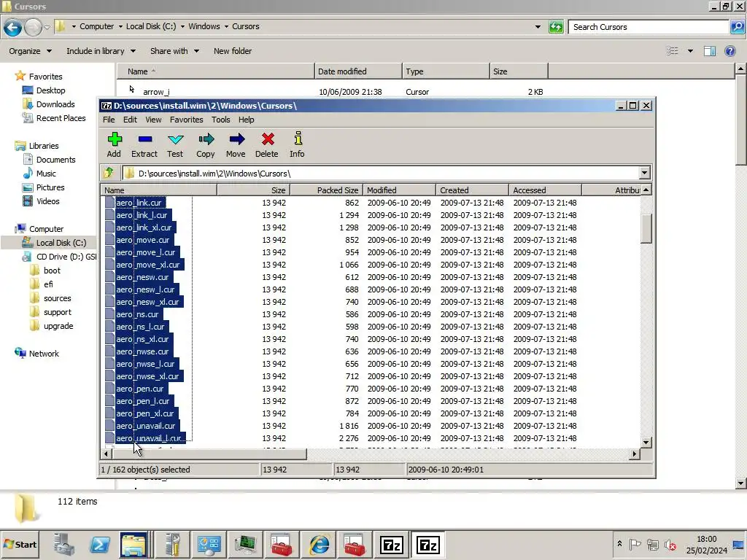Click the Start button
Screen dimensions: 747x560
point(20,544)
